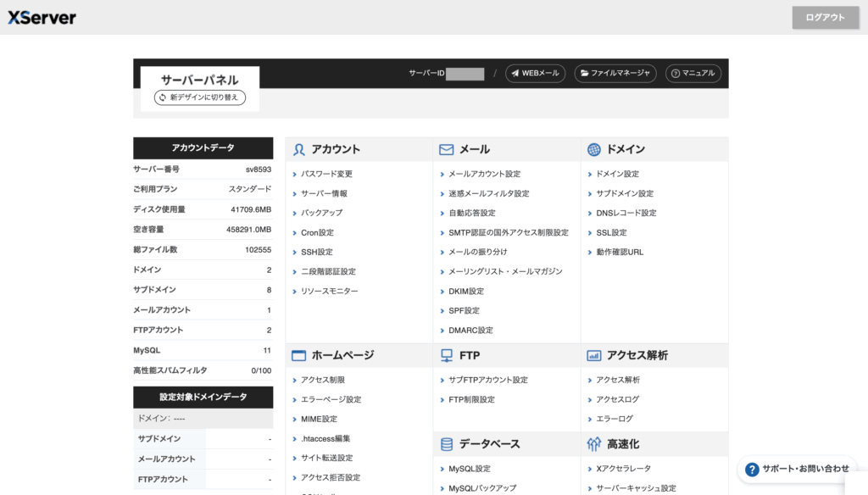The width and height of the screenshot is (868, 495).
Task: Click the 高速化 section speed icon
Action: coord(594,444)
